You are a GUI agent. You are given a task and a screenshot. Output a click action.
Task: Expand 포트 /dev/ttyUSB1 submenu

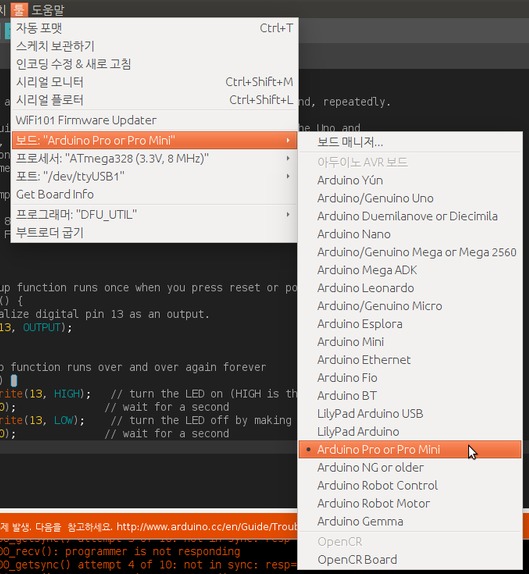coord(154,176)
